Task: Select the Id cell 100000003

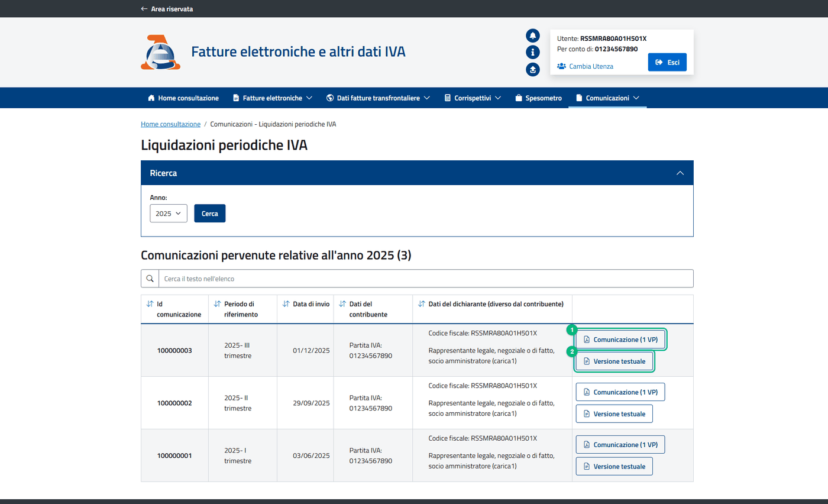Action: coord(174,350)
